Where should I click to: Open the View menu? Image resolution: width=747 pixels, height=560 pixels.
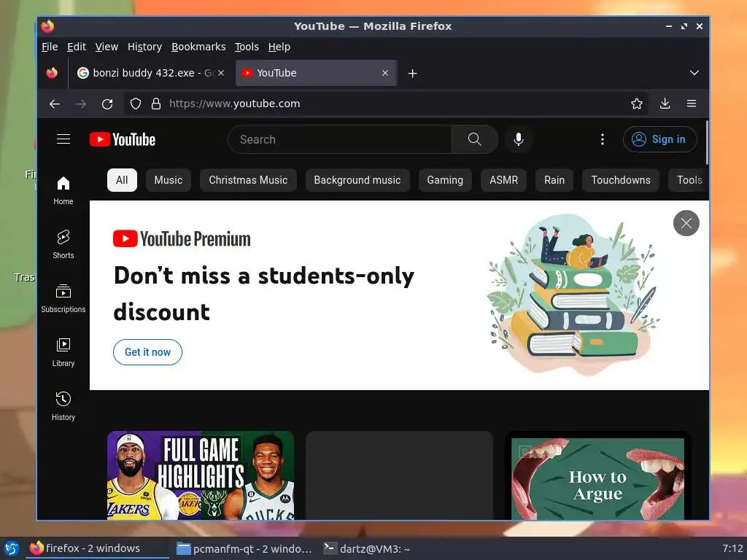coord(107,47)
